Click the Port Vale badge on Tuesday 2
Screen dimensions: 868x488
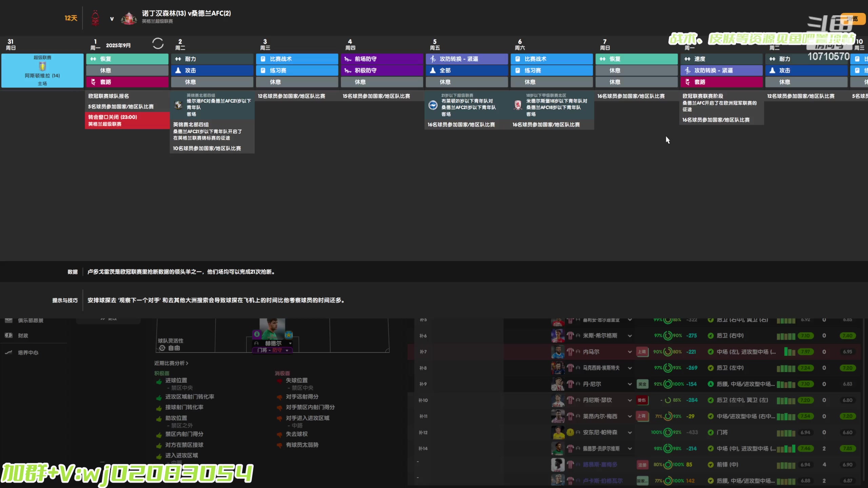178,105
